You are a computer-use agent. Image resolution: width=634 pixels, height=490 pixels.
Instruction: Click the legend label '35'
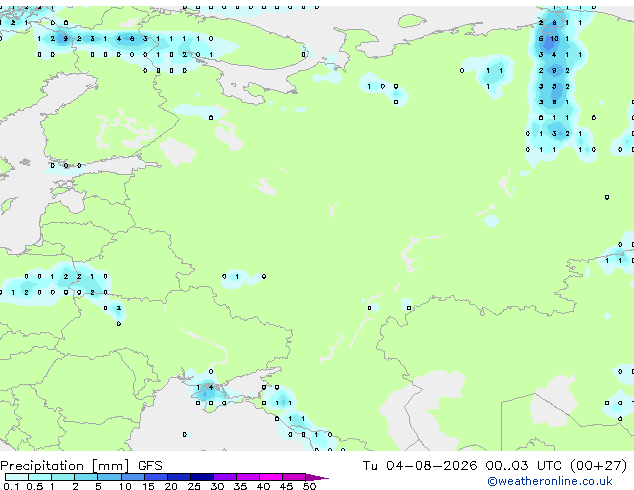[x=240, y=486]
